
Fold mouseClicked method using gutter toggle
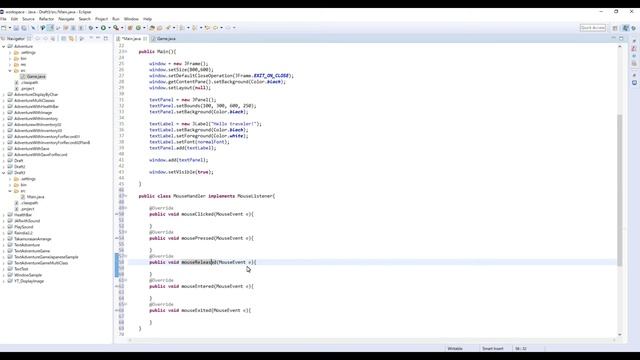click(126, 208)
